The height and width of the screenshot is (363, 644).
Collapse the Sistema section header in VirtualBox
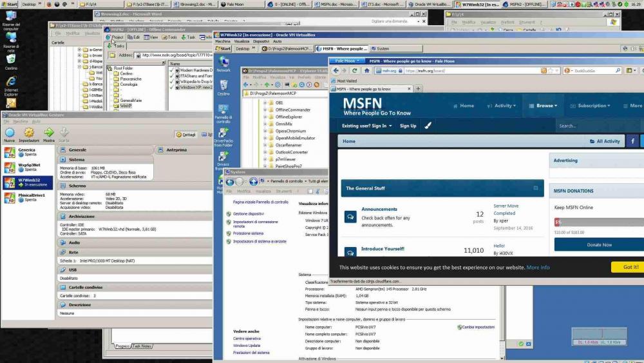click(105, 159)
